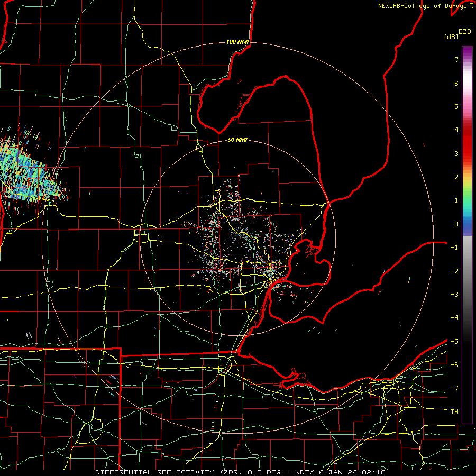Click the -3 dB value on the color scale
The height and width of the screenshot is (476, 476).
point(454,295)
